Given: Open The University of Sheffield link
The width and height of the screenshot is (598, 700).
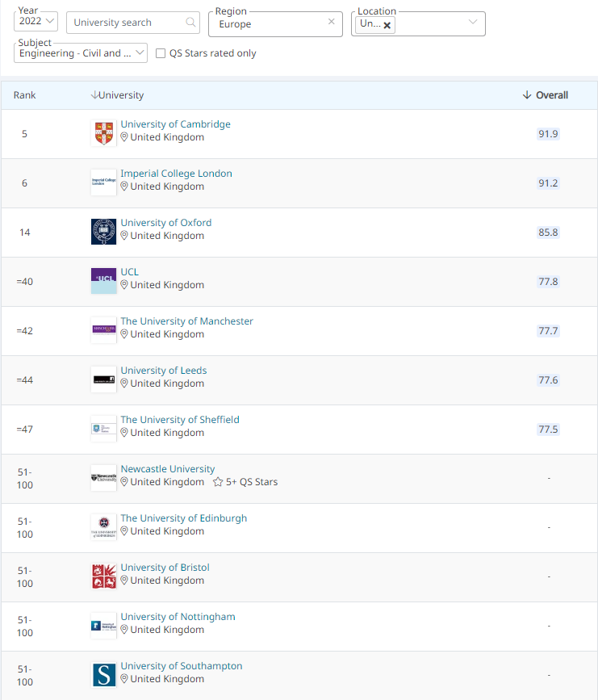Looking at the screenshot, I should click(180, 420).
